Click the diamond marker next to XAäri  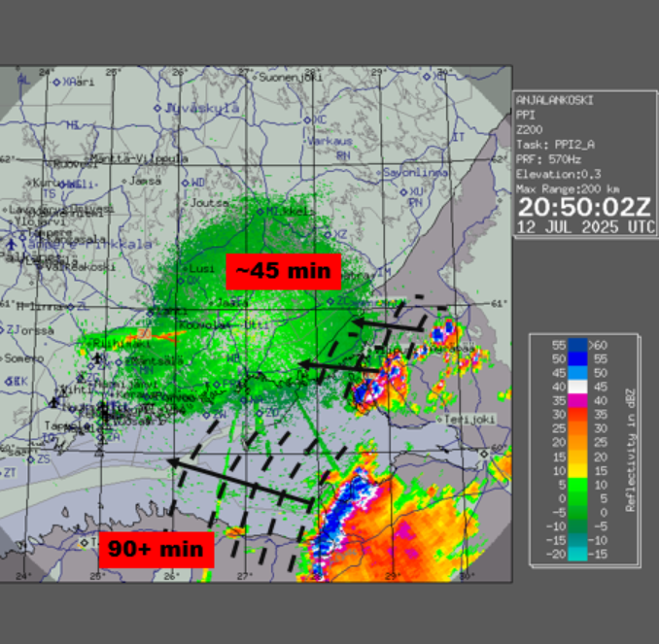pos(56,83)
